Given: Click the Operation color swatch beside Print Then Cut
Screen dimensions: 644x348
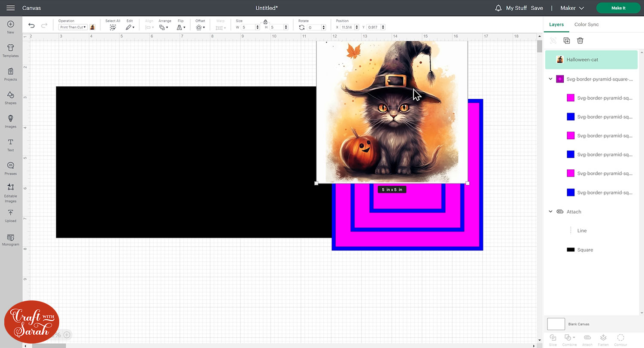Looking at the screenshot, I should 92,27.
